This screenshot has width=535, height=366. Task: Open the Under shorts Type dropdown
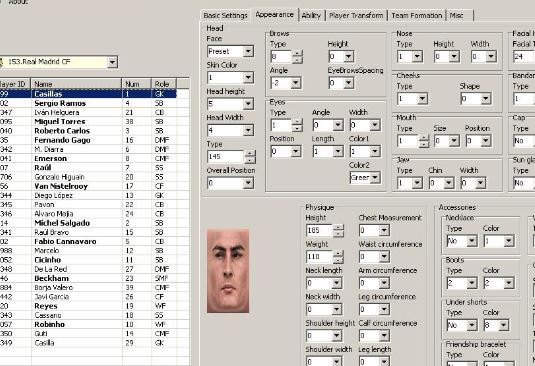472,325
